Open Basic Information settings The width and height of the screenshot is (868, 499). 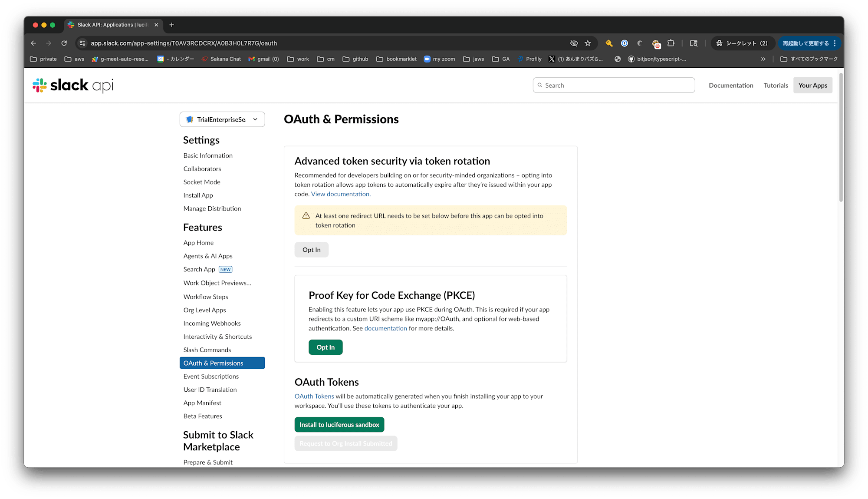coord(208,155)
